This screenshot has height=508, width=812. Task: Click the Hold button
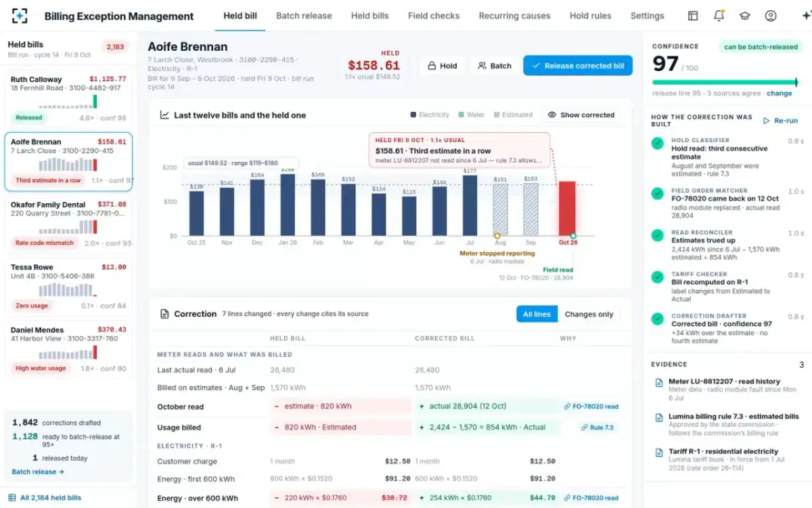tap(442, 66)
